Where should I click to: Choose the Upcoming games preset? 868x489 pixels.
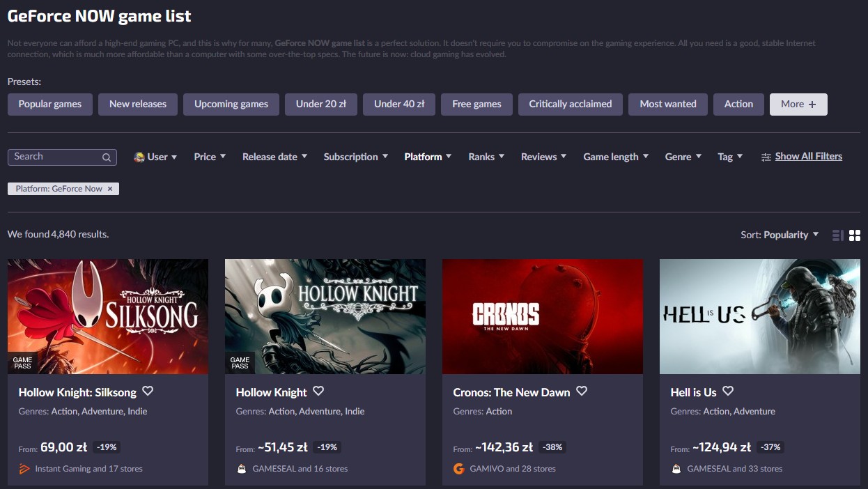coord(231,104)
